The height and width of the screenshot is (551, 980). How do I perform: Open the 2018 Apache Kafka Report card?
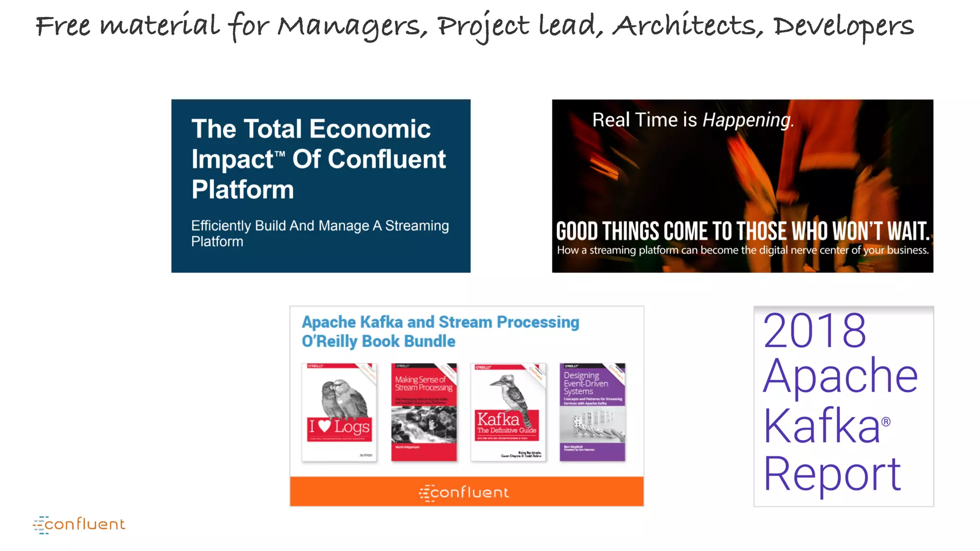844,406
